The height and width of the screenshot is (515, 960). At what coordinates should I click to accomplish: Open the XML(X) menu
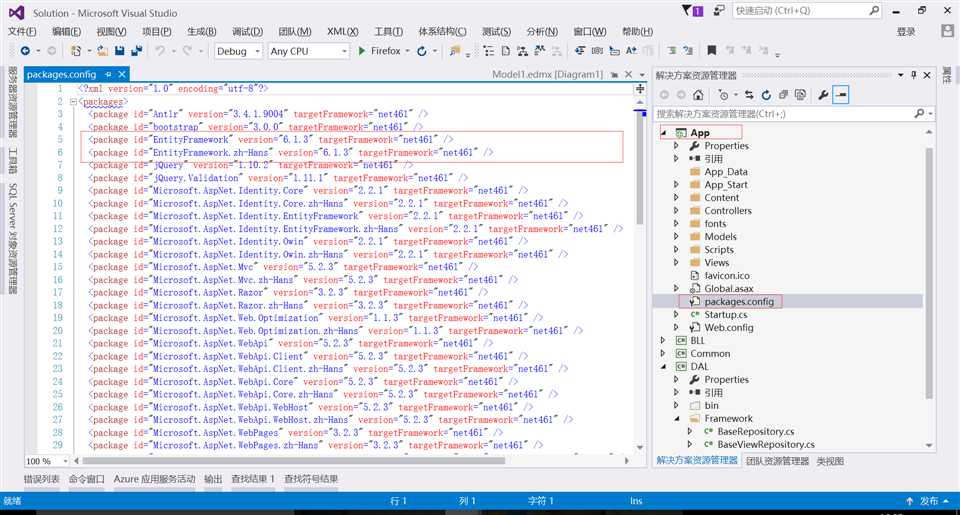click(x=342, y=31)
